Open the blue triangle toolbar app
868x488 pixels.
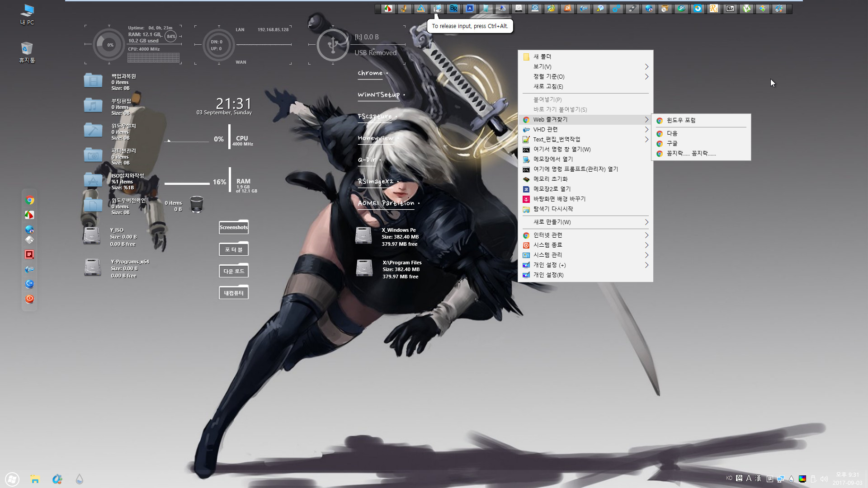(421, 9)
